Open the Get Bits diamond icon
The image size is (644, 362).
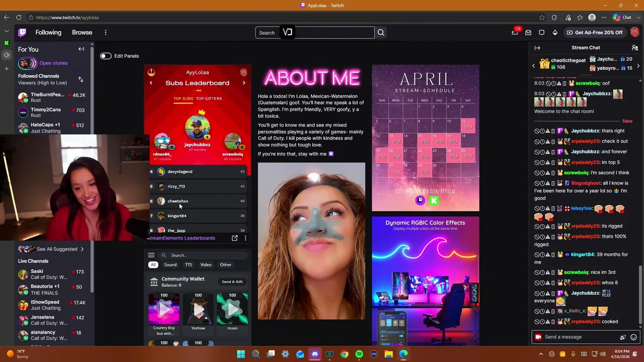[x=555, y=33]
